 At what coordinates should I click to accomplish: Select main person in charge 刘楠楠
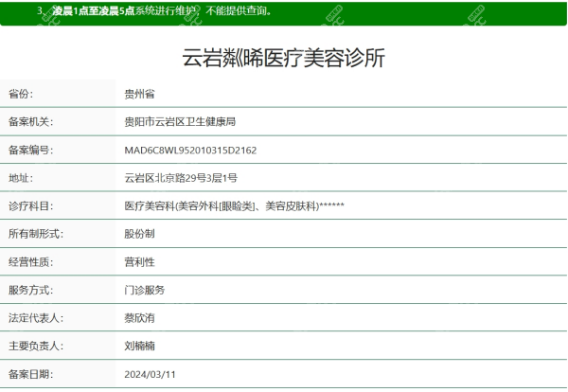click(x=139, y=346)
